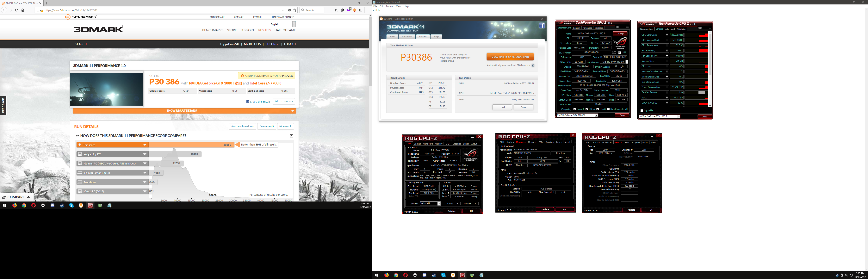The width and height of the screenshot is (868, 279).
Task: Open page actions (three dots) in the URL bar
Action: [284, 10]
